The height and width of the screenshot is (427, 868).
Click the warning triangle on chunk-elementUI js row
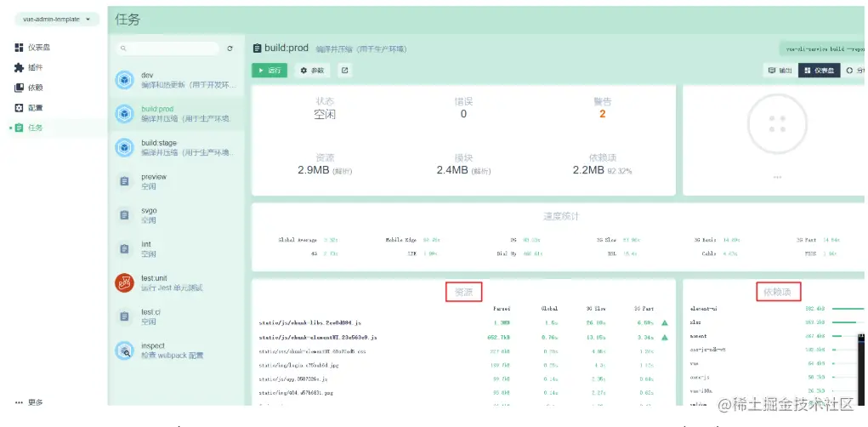tap(665, 337)
